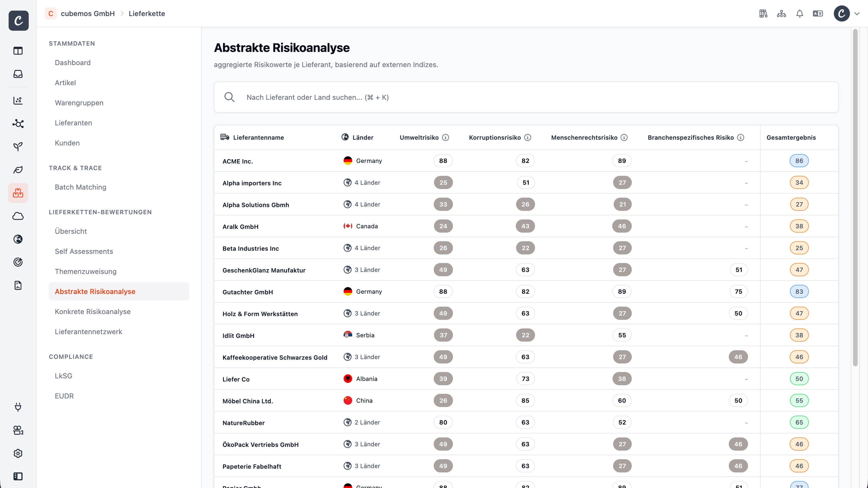Show info for Korruptionsrisiko column
The width and height of the screenshot is (868, 488).
(x=528, y=137)
